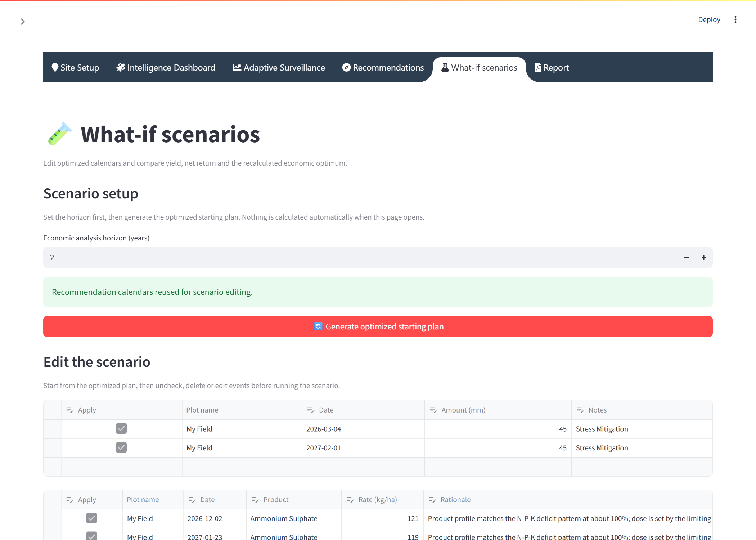Open the Report tab

tap(552, 67)
